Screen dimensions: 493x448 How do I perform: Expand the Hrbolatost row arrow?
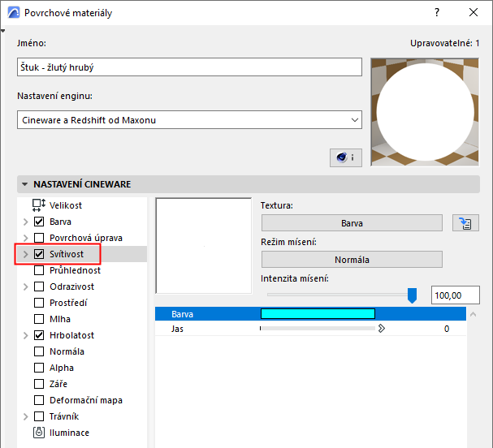coord(26,335)
